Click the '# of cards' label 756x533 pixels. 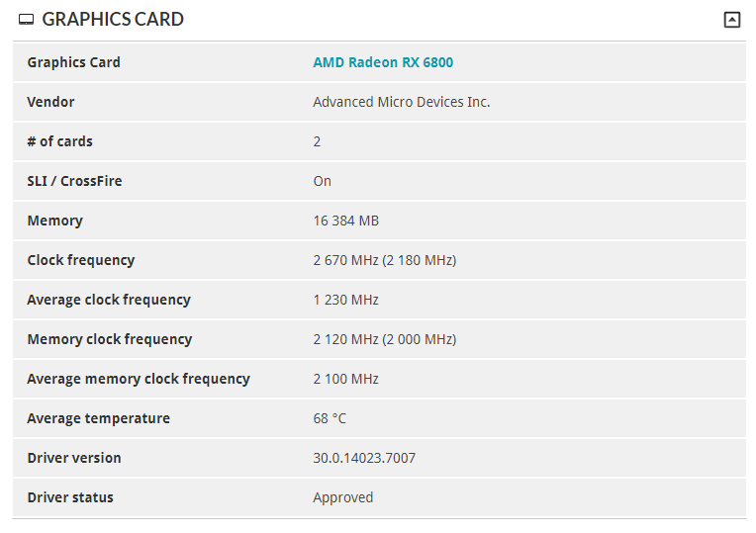tap(59, 141)
